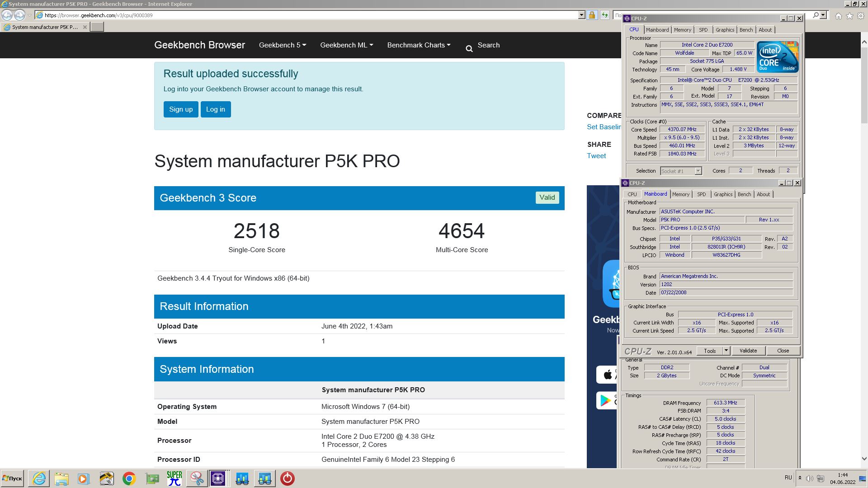This screenshot has width=868, height=488.
Task: Open the first Geekbench taskbar icon
Action: (x=242, y=479)
